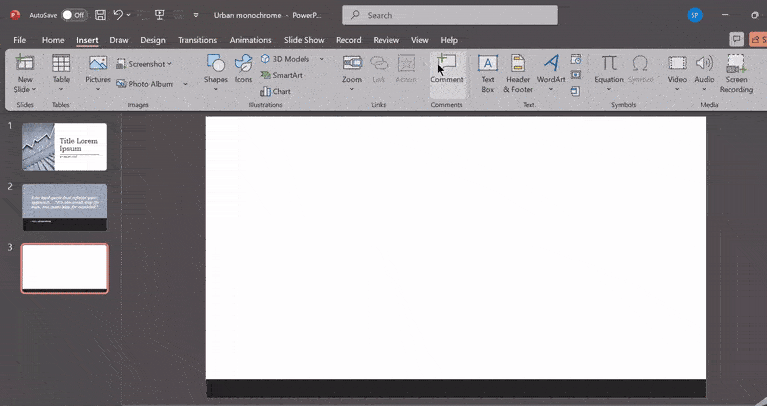The image size is (767, 406).
Task: Expand the 3D Models dropdown
Action: point(321,59)
